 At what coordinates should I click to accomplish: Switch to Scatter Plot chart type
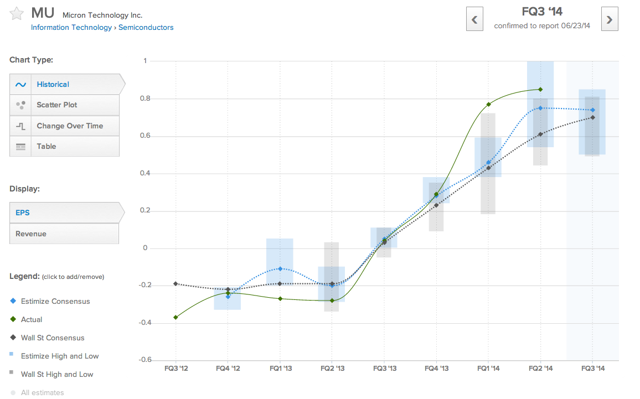[64, 105]
